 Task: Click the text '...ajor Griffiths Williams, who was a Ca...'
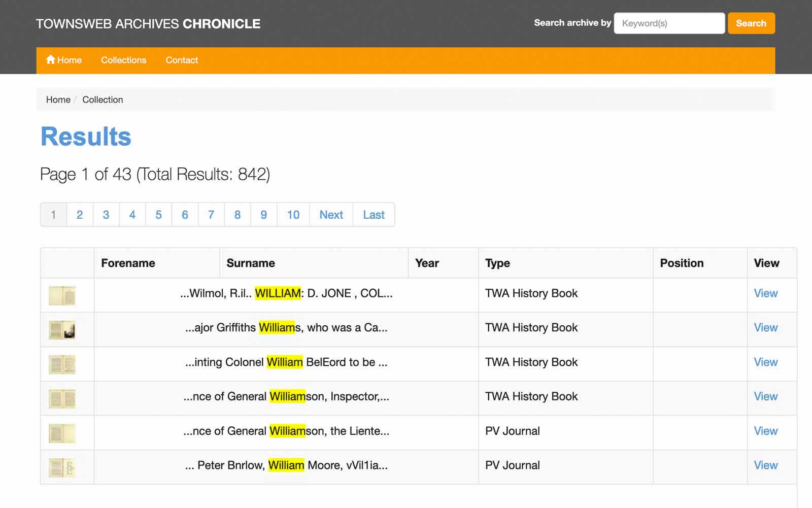[286, 328]
